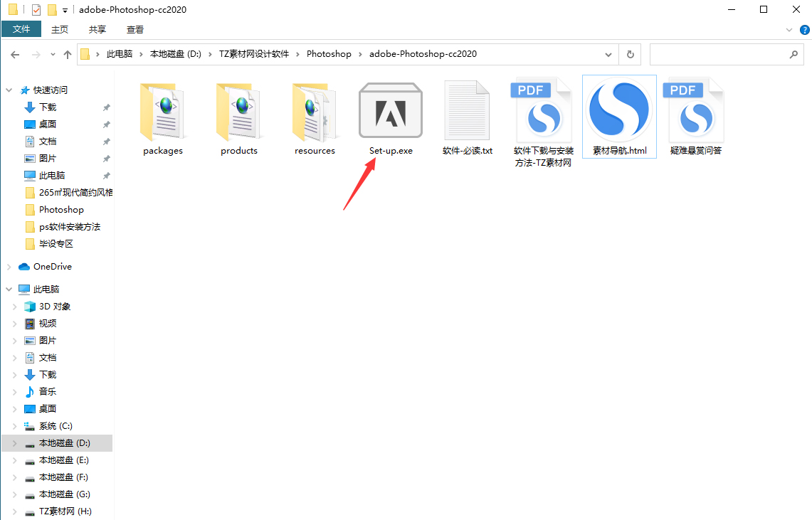The width and height of the screenshot is (812, 520).
Task: Open the Quick Access Toolbar customize dropdown
Action: point(65,10)
